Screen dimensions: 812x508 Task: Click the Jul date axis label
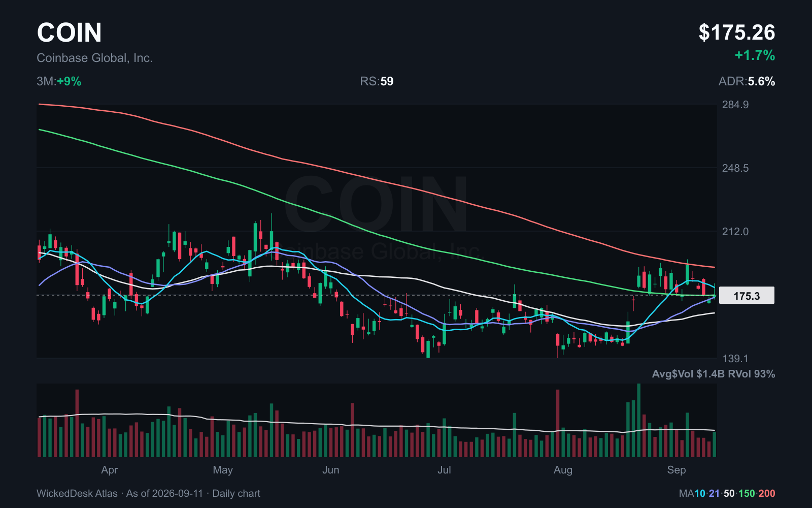point(444,470)
